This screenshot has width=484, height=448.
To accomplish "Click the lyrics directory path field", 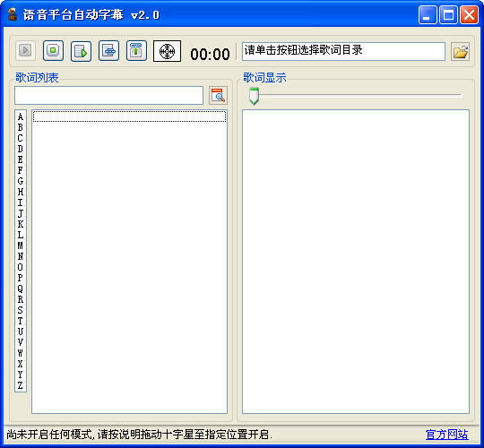I will pos(343,51).
